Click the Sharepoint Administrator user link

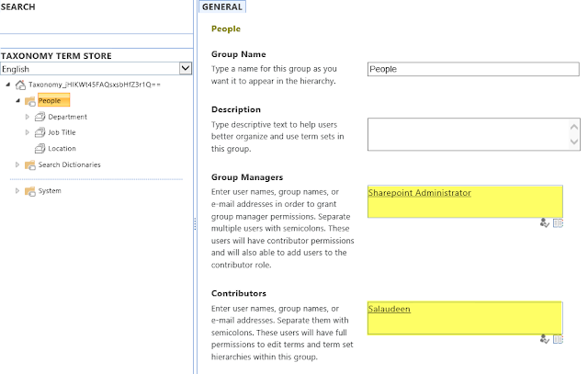(x=420, y=193)
